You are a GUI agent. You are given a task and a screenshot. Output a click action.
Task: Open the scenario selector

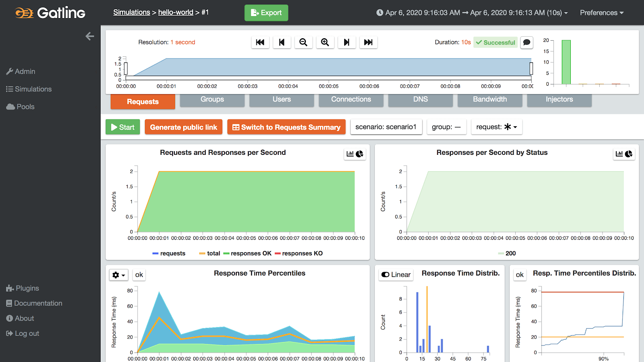(386, 127)
